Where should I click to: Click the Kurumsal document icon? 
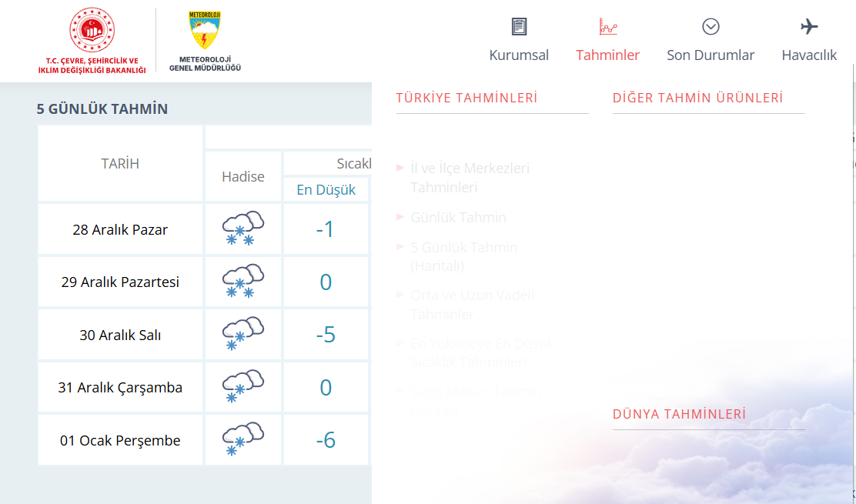519,27
